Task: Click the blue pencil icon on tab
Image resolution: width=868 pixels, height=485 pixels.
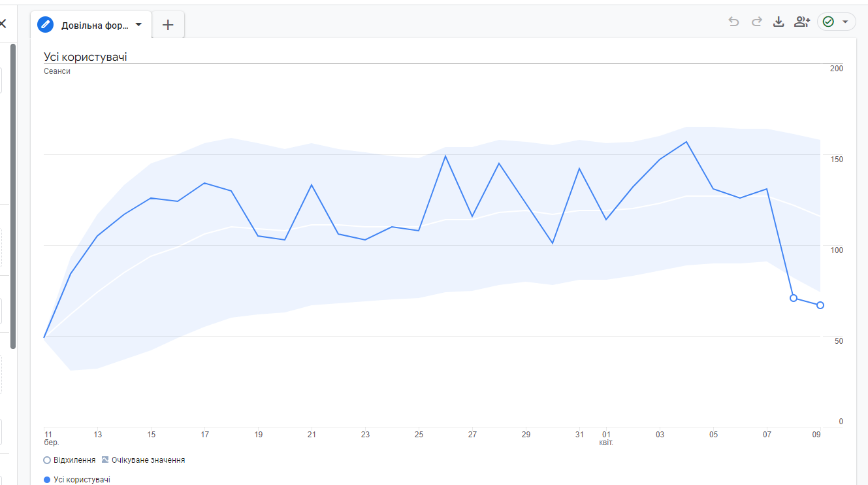Action: (x=46, y=25)
